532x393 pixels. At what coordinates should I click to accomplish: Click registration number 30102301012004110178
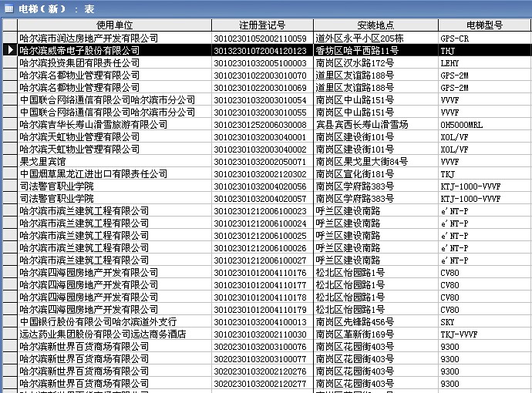click(x=262, y=297)
